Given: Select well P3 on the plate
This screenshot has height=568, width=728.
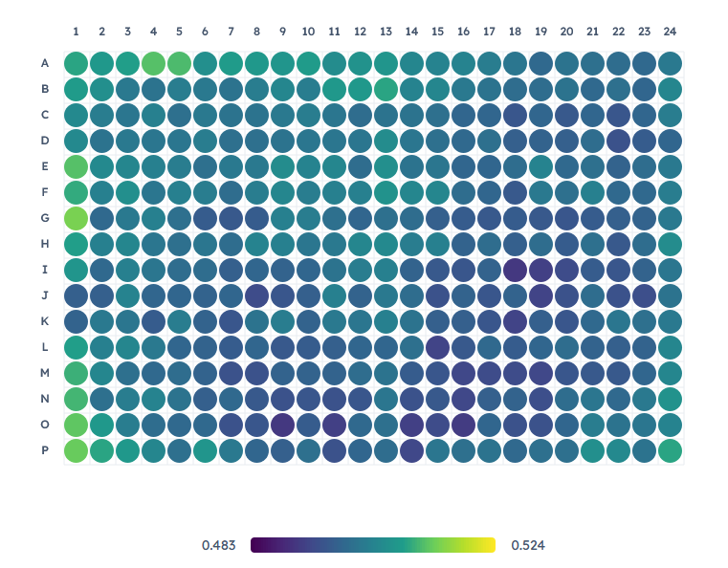Looking at the screenshot, I should (127, 450).
